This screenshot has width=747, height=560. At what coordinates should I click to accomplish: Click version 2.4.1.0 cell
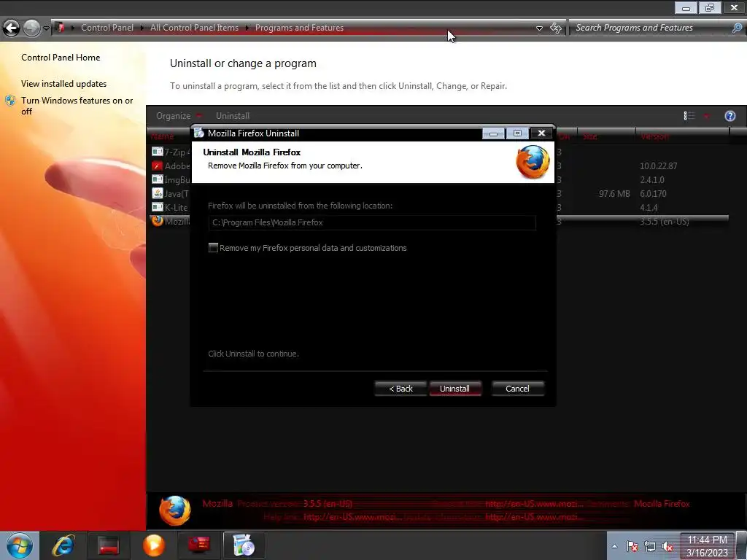[x=651, y=179]
